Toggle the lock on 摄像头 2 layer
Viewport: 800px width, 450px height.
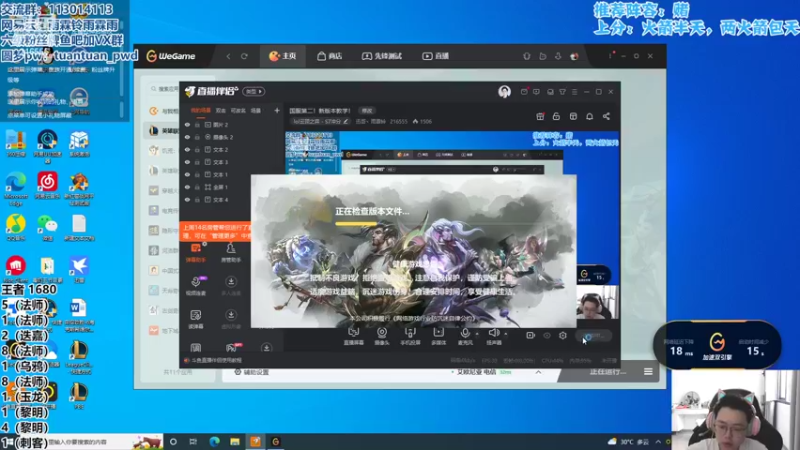(197, 137)
